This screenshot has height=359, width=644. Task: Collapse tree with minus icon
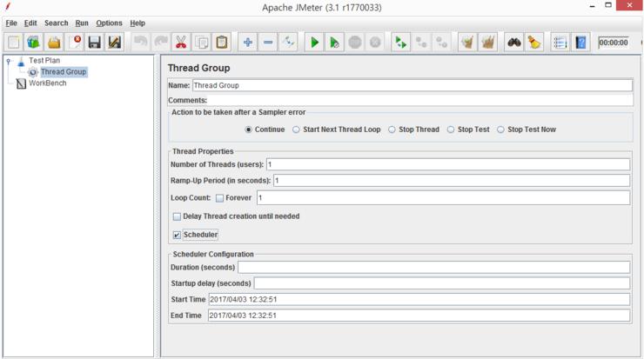(x=268, y=43)
